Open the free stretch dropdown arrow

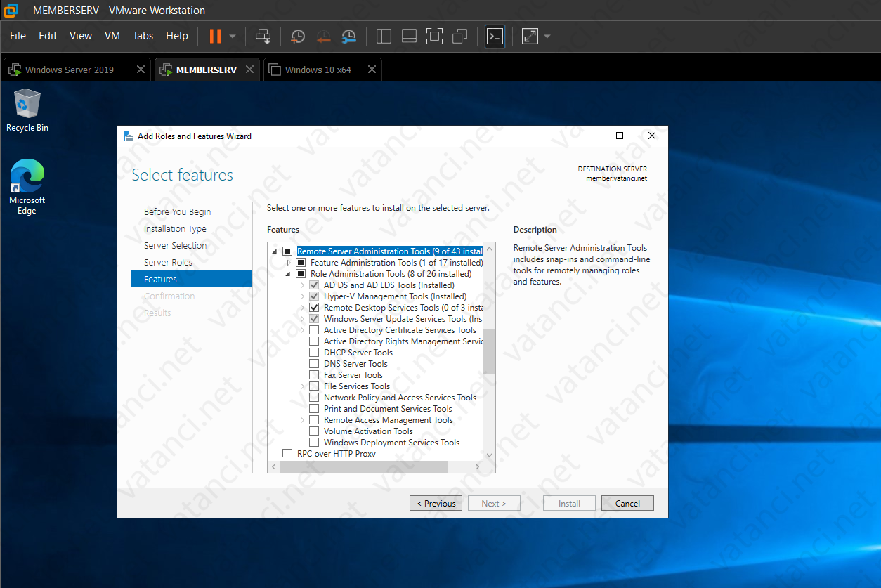point(547,36)
